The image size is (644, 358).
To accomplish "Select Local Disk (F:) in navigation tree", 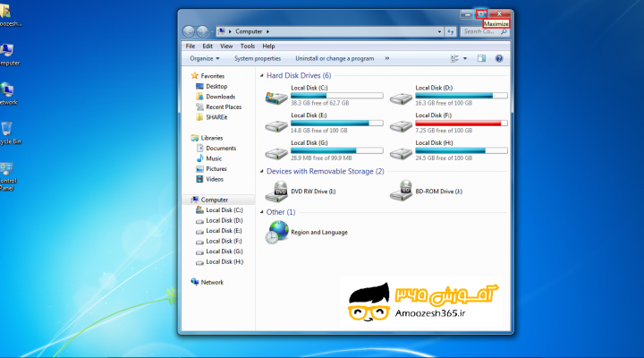I will [219, 241].
